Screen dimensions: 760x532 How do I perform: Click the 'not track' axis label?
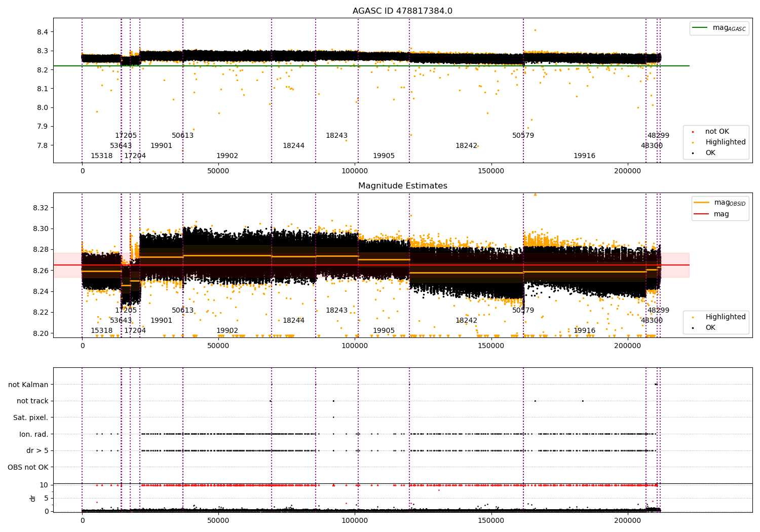click(32, 401)
